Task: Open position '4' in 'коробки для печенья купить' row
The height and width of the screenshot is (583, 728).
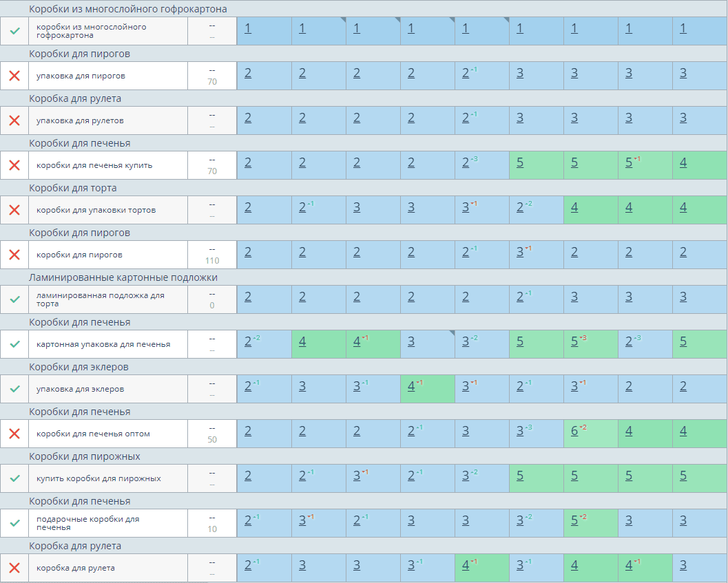Action: point(683,162)
